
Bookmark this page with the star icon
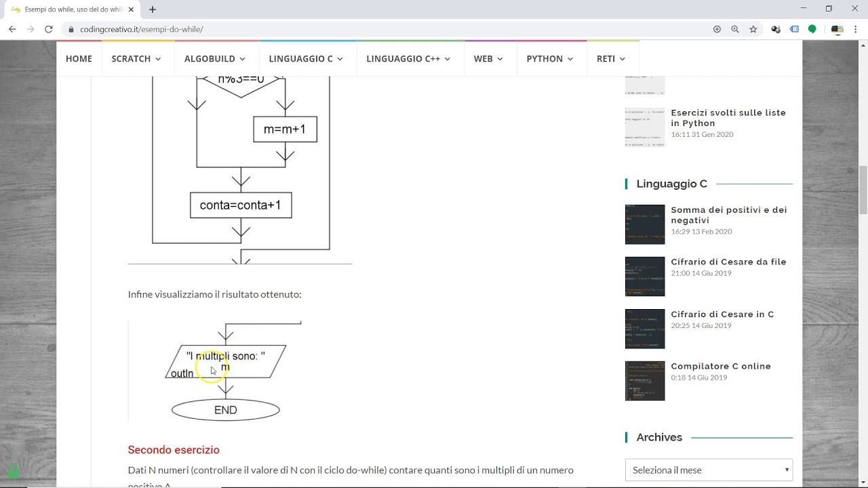(753, 29)
